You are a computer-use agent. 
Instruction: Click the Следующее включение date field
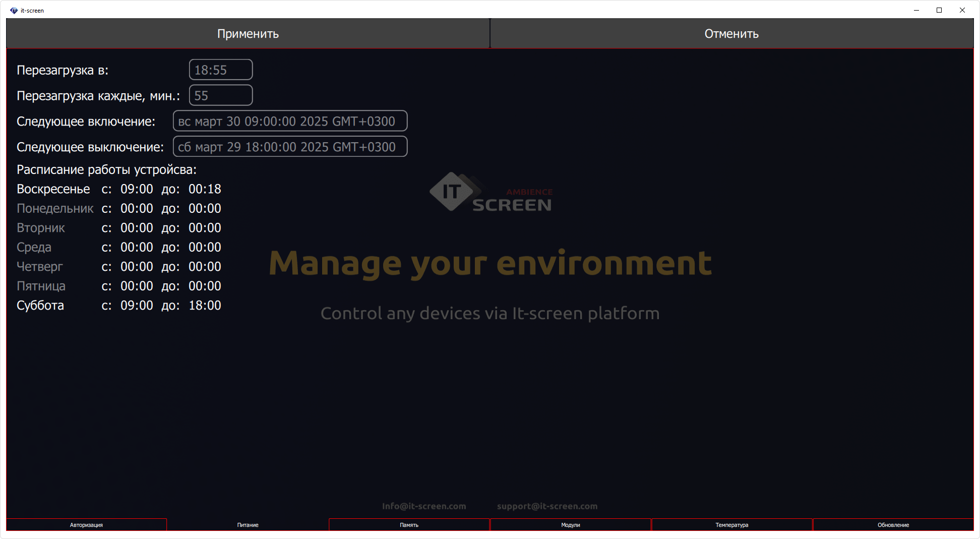[290, 122]
